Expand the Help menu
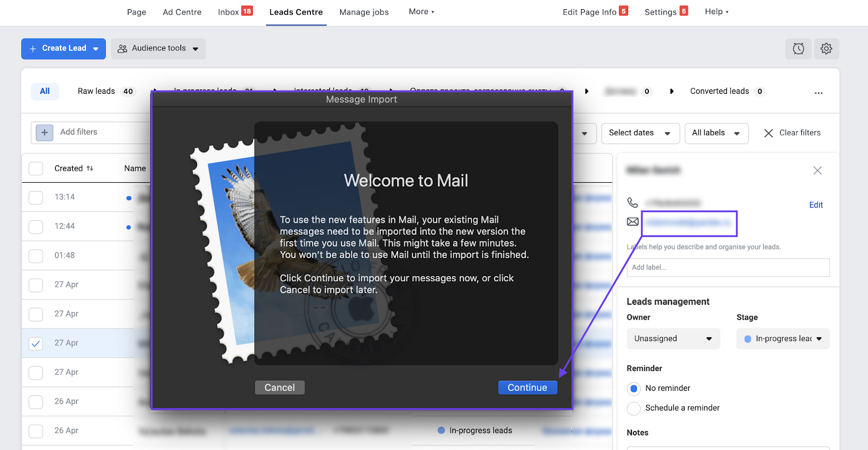The width and height of the screenshot is (868, 450). coord(717,11)
